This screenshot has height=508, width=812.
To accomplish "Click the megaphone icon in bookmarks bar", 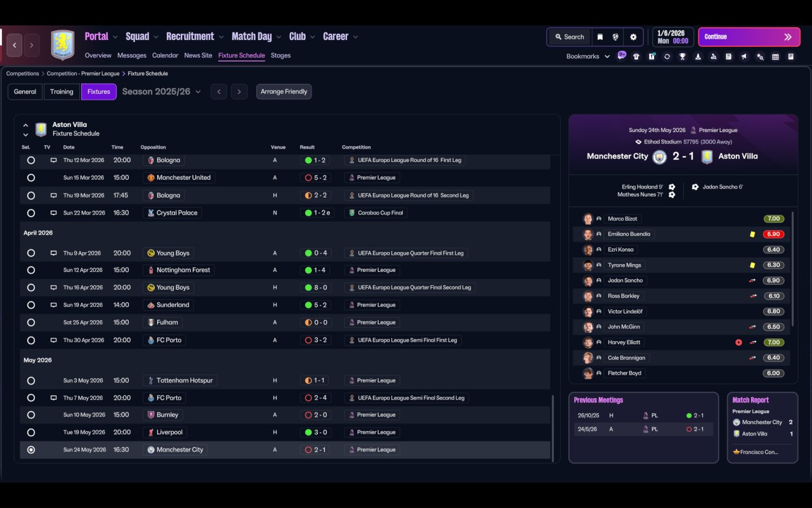I will (x=744, y=57).
